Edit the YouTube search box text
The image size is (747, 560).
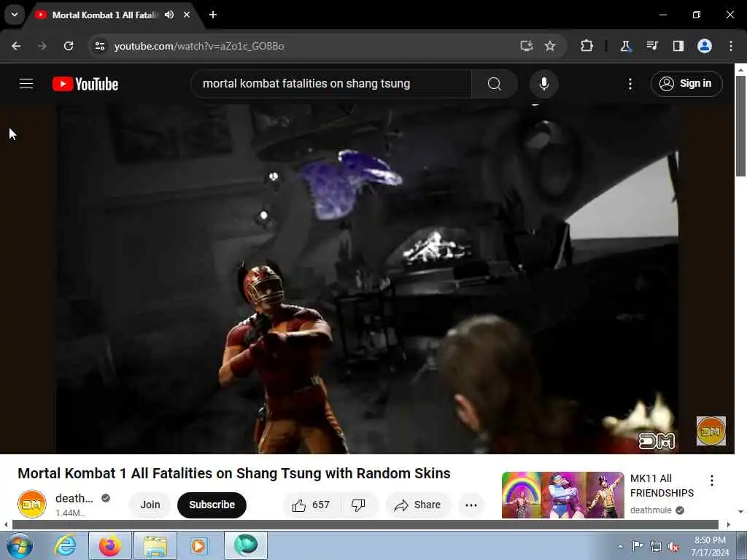point(331,84)
